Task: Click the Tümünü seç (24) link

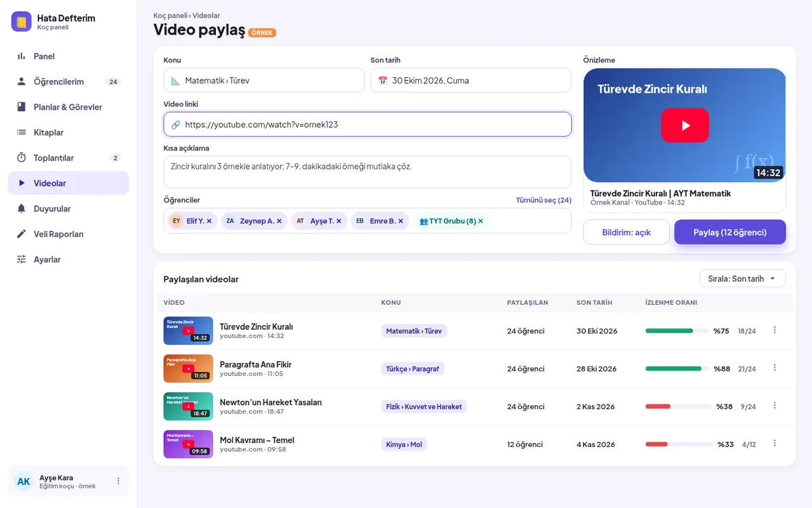Action: point(544,200)
